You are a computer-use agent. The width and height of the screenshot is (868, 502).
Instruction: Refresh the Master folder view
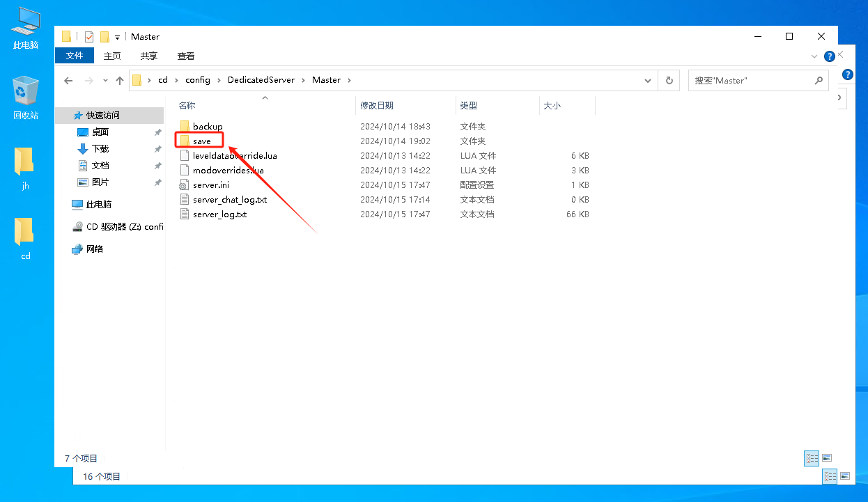pos(669,80)
